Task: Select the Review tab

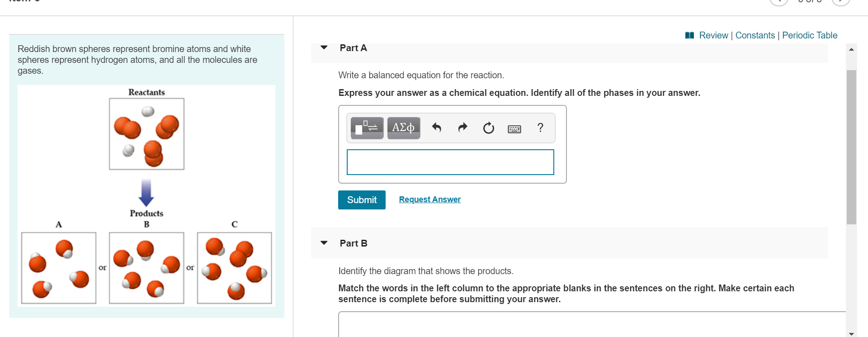Action: point(713,35)
